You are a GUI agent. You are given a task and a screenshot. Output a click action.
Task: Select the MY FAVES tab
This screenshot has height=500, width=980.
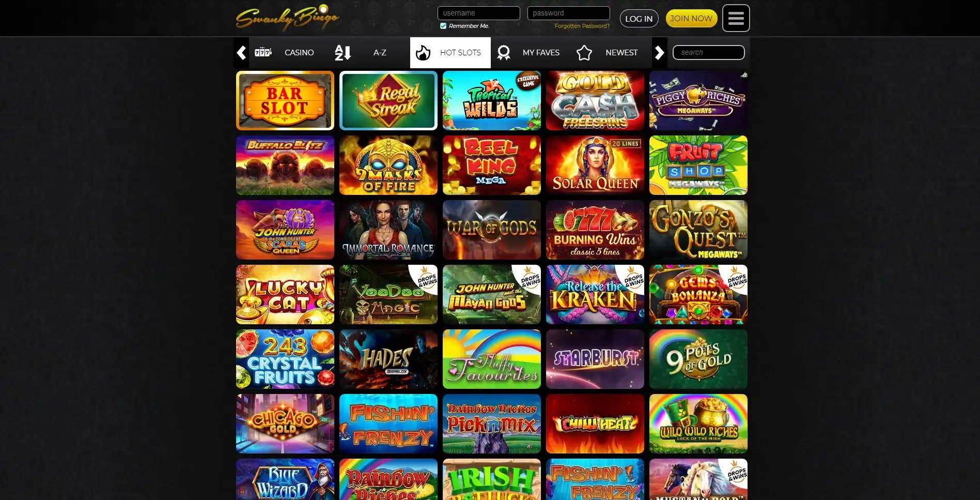[541, 52]
